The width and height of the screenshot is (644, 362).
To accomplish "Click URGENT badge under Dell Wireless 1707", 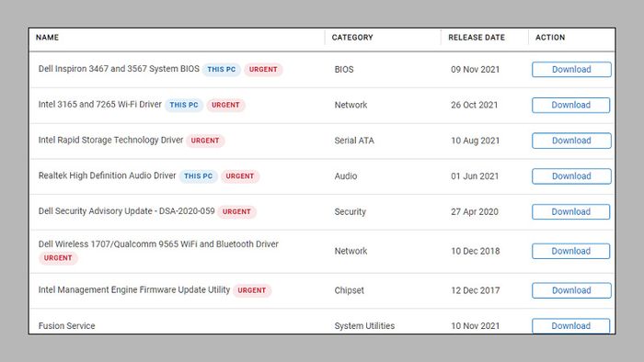I will (x=58, y=258).
